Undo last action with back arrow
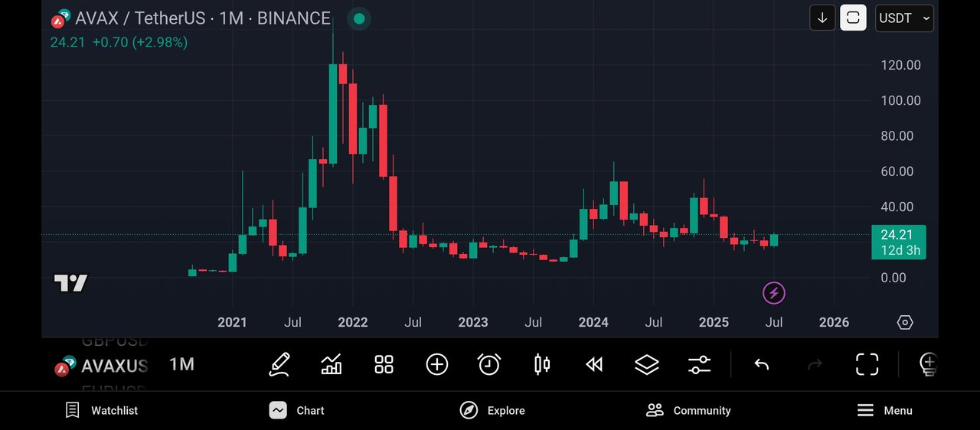The width and height of the screenshot is (980, 430). click(x=761, y=365)
